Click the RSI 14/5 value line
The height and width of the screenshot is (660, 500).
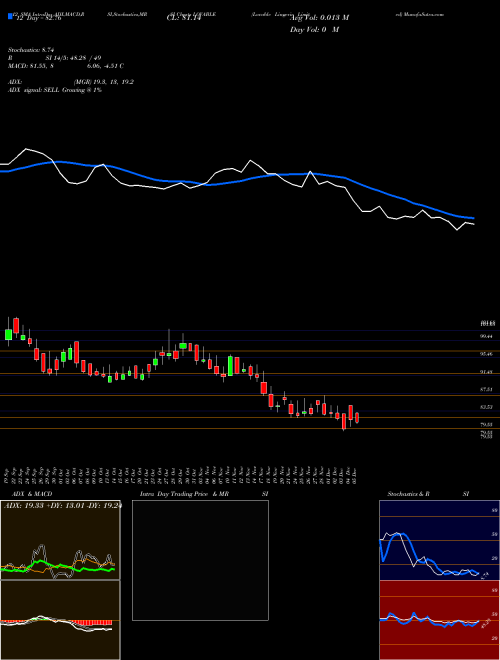click(x=54, y=58)
